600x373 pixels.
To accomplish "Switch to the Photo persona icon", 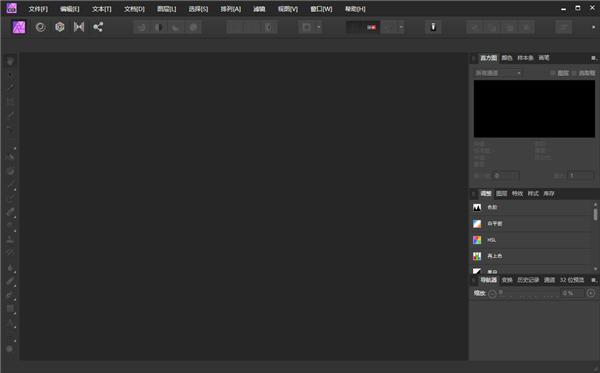I will (x=19, y=27).
